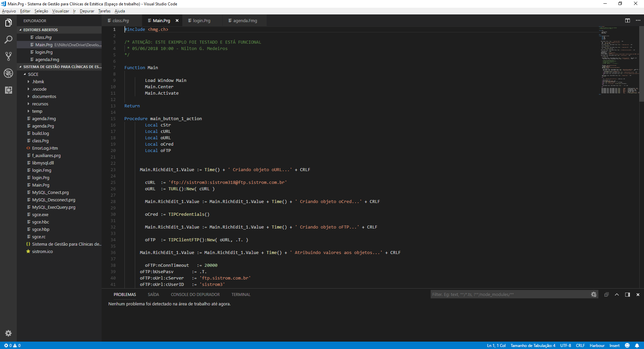Toggle the panel position to the side
The width and height of the screenshot is (644, 349).
(x=627, y=295)
